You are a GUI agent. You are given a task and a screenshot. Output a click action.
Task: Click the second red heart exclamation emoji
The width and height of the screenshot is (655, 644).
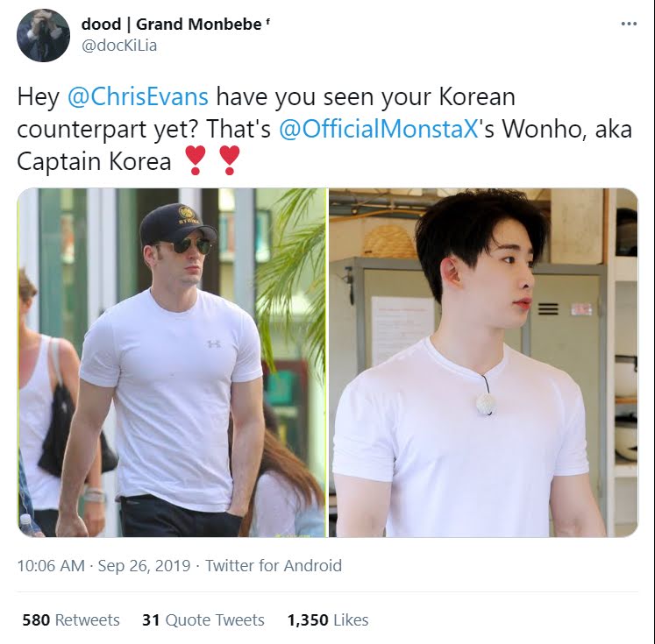coord(230,159)
